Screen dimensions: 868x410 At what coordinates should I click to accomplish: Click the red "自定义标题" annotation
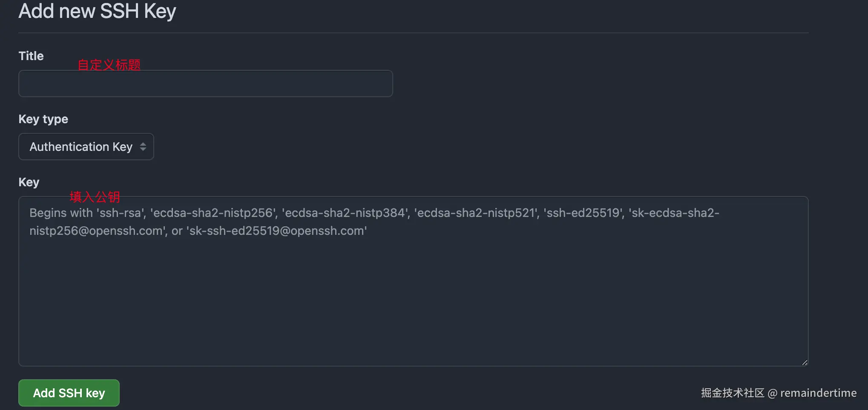(109, 65)
